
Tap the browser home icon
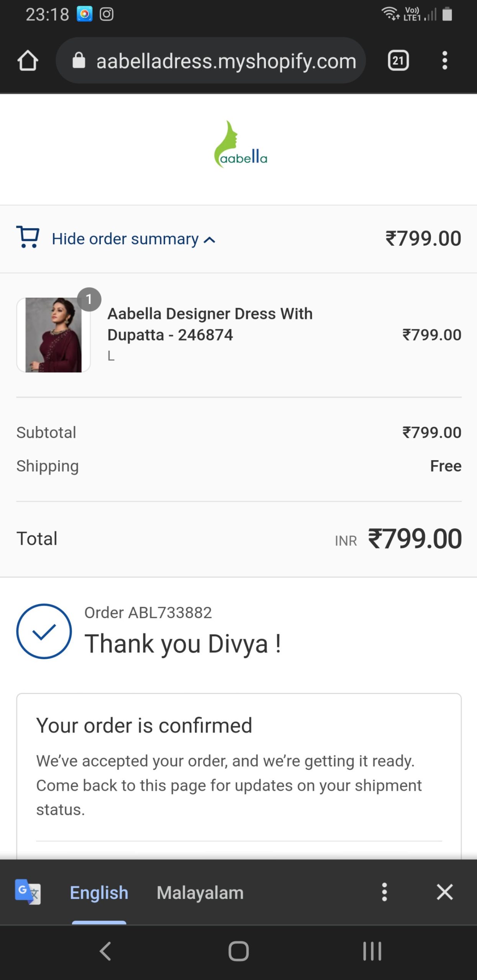(x=28, y=60)
